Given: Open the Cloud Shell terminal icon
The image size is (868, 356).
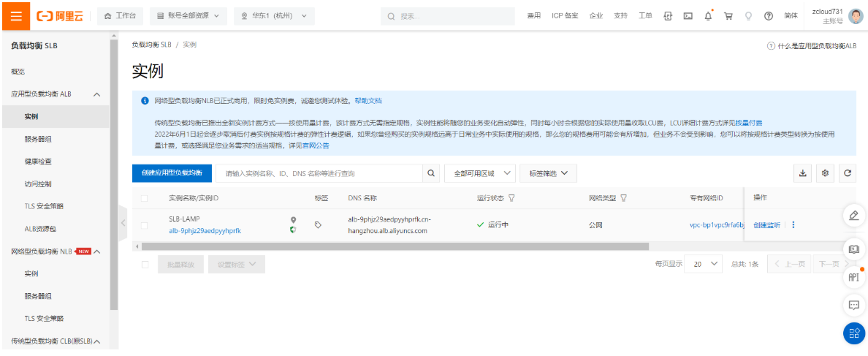Looking at the screenshot, I should pyautogui.click(x=688, y=16).
